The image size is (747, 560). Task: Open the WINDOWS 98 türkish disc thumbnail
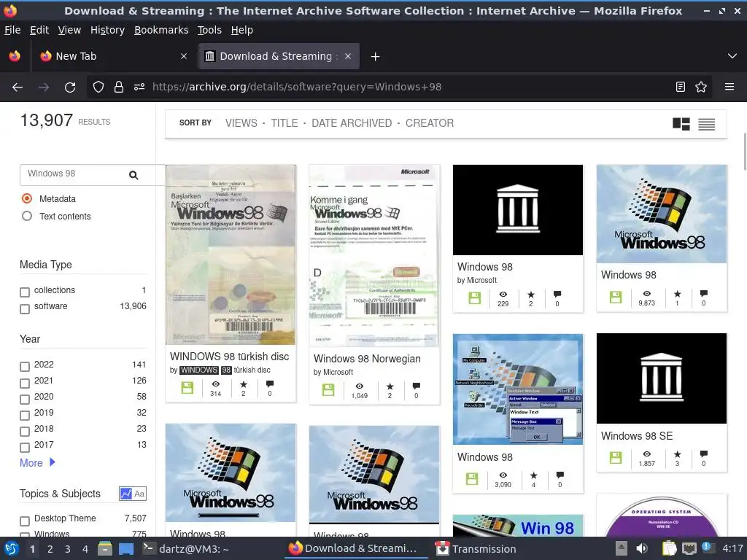(x=231, y=254)
